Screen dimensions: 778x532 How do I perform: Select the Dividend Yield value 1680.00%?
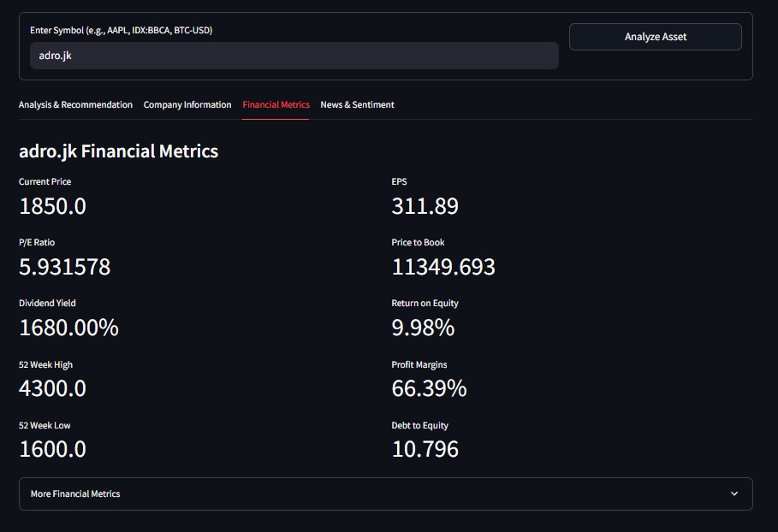click(x=68, y=328)
